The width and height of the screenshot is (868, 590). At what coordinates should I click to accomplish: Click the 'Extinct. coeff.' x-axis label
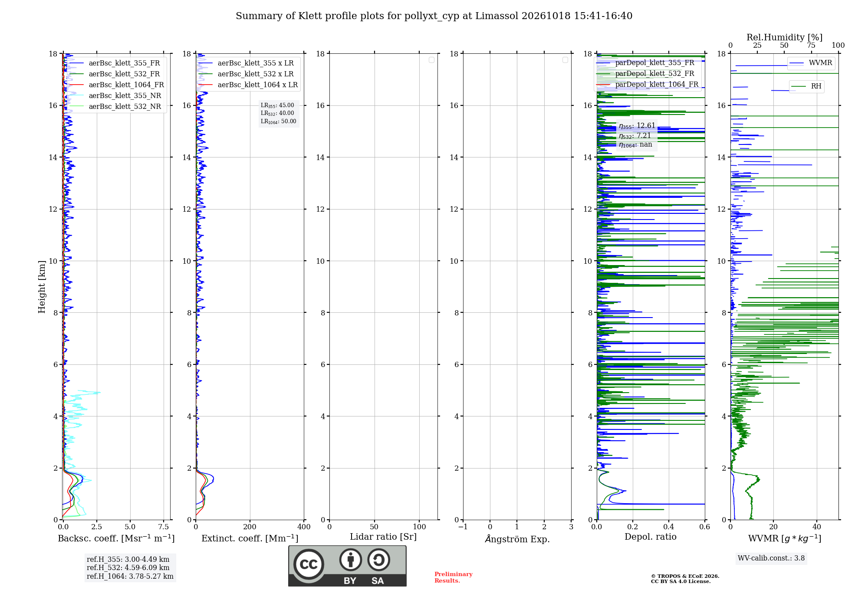coord(250,538)
